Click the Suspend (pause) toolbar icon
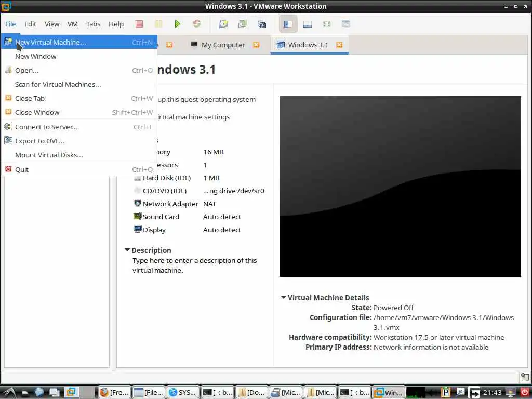 tap(158, 24)
